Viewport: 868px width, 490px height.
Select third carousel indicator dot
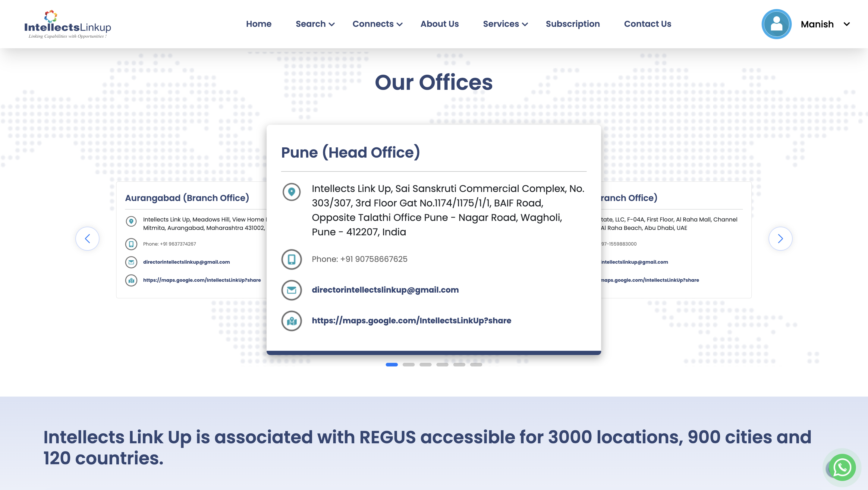pyautogui.click(x=425, y=365)
